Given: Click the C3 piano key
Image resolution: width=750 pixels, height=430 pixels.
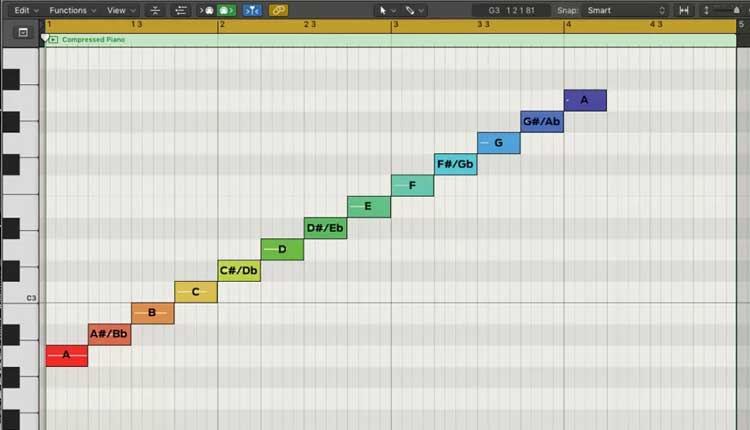Looking at the screenshot, I should click(x=20, y=298).
